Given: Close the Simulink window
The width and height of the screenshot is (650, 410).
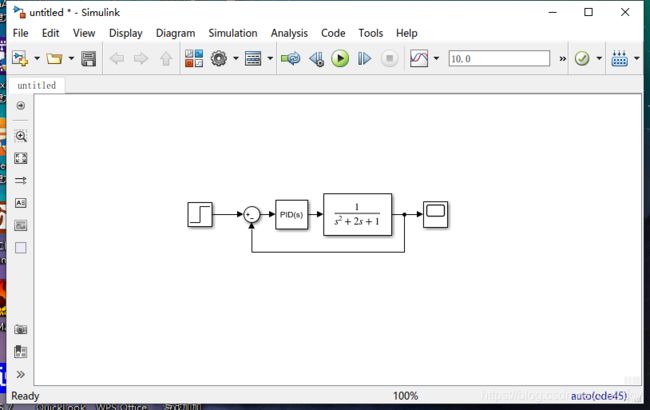Looking at the screenshot, I should point(625,12).
